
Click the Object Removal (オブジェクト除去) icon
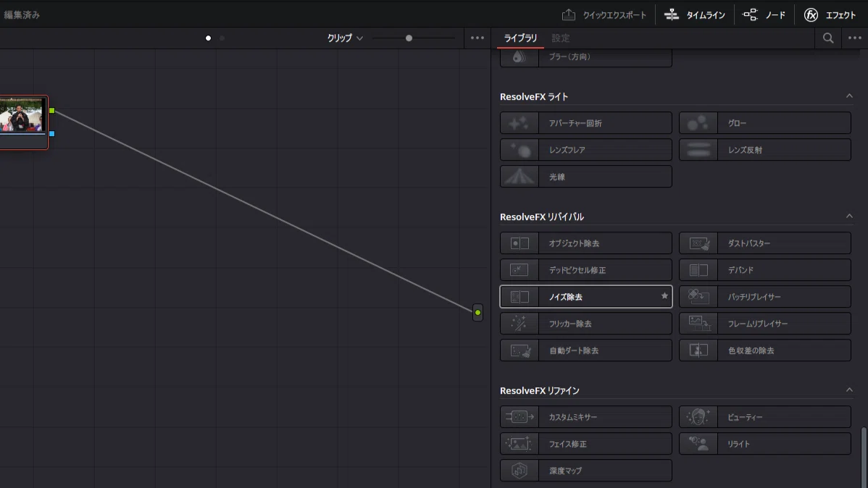pos(519,243)
